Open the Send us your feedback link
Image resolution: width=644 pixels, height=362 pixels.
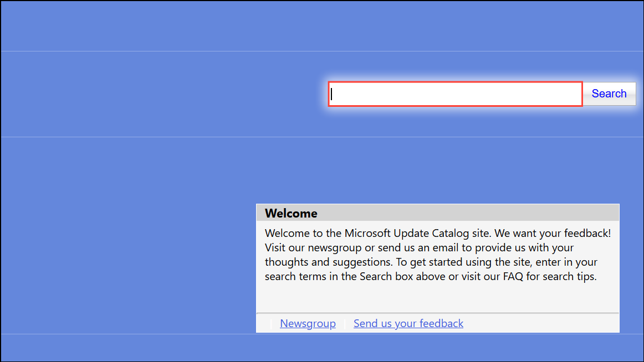click(408, 323)
